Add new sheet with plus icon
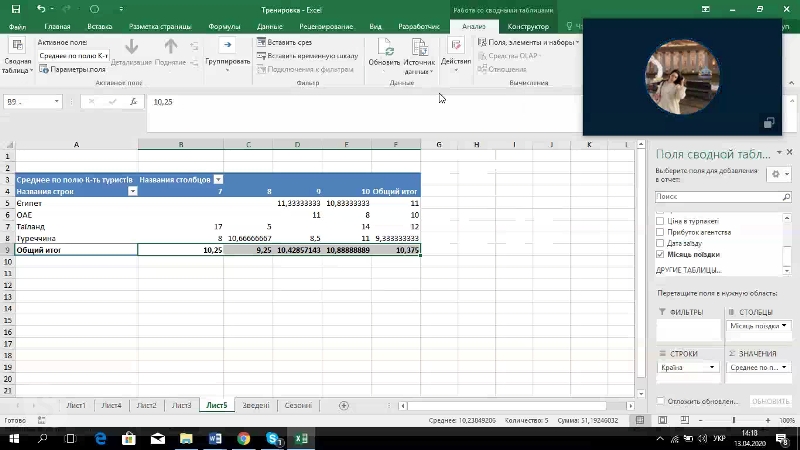Screen dimensions: 800x450 [x=344, y=405]
